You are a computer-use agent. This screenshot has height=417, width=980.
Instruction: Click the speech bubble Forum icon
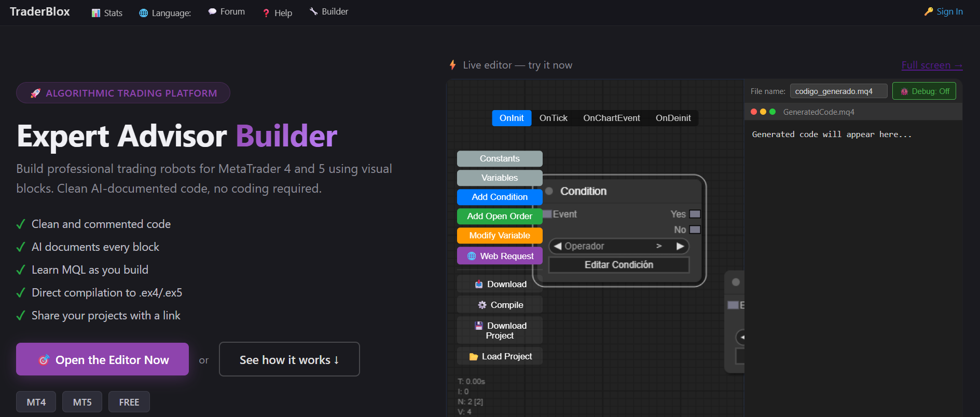coord(212,11)
